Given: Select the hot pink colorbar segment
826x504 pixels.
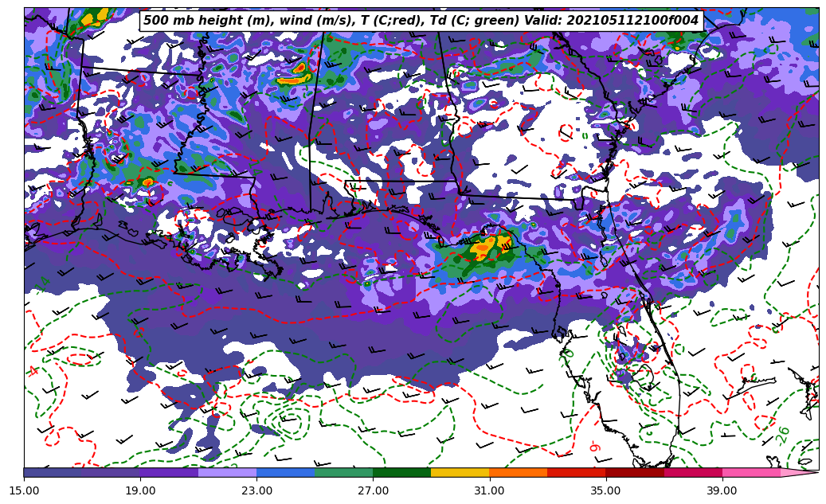Looking at the screenshot, I should (x=751, y=472).
